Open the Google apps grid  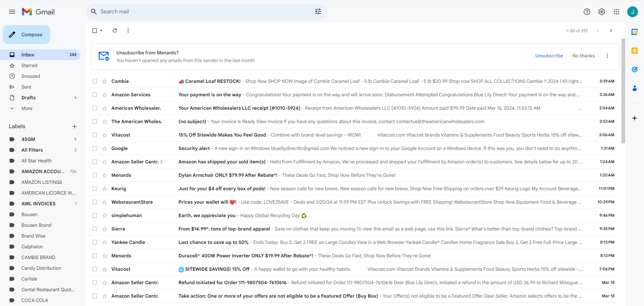pos(616,12)
